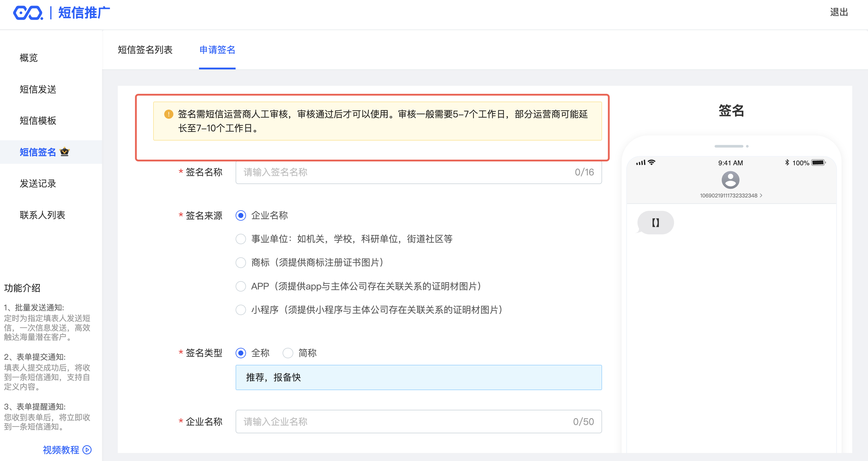Click the crown icon beside 短信签名
The width and height of the screenshot is (868, 461).
coord(64,152)
